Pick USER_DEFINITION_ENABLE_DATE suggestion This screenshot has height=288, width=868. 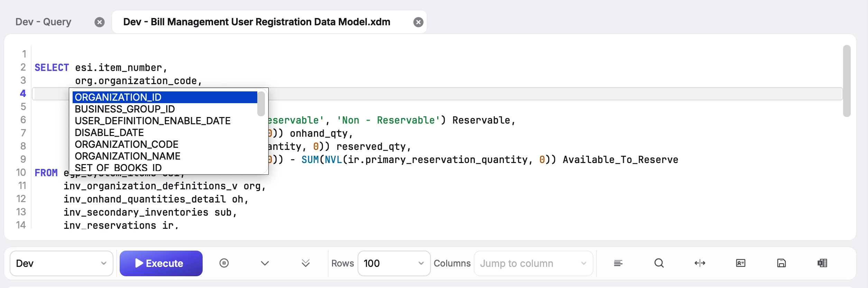165,121
